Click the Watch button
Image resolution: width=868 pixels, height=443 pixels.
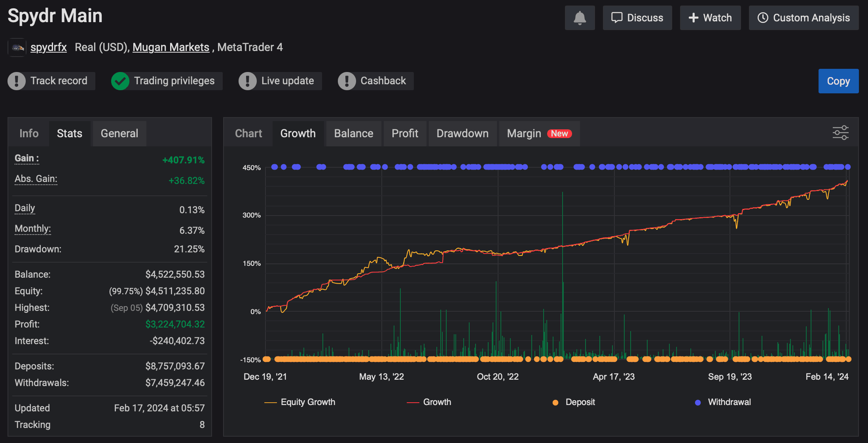710,18
